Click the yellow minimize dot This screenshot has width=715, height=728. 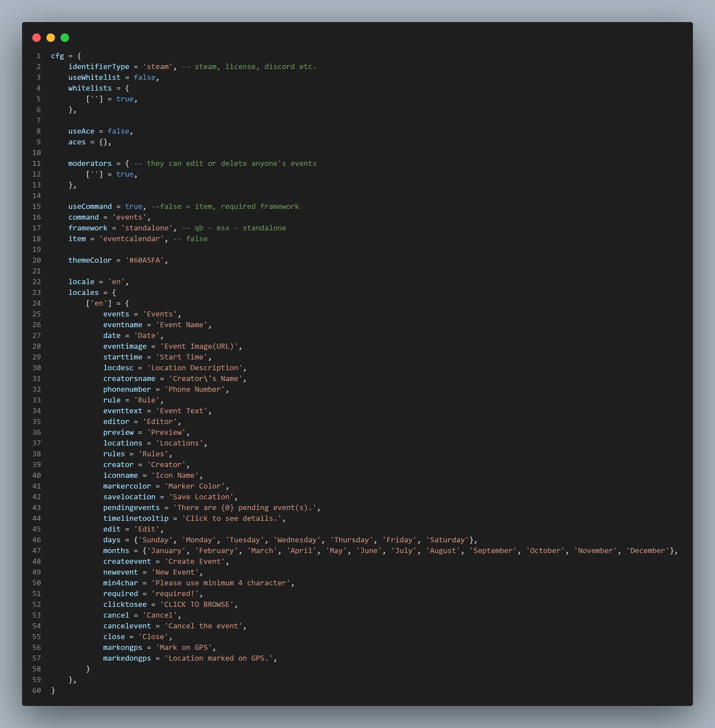51,38
